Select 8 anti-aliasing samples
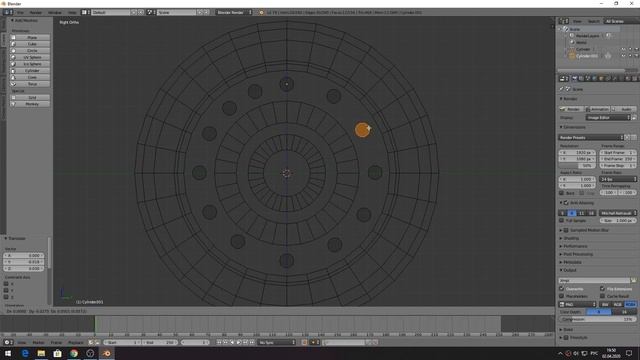640x360 pixels. tap(572, 213)
